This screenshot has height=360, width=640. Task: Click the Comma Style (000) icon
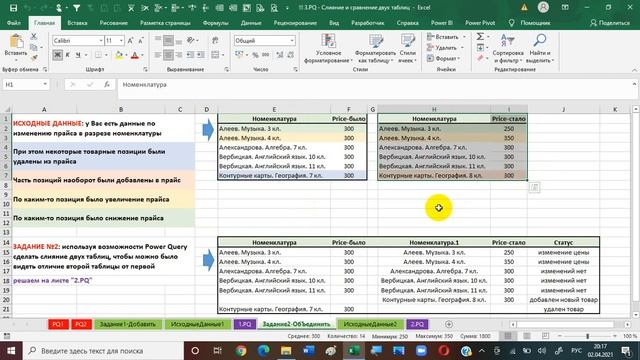pos(265,55)
